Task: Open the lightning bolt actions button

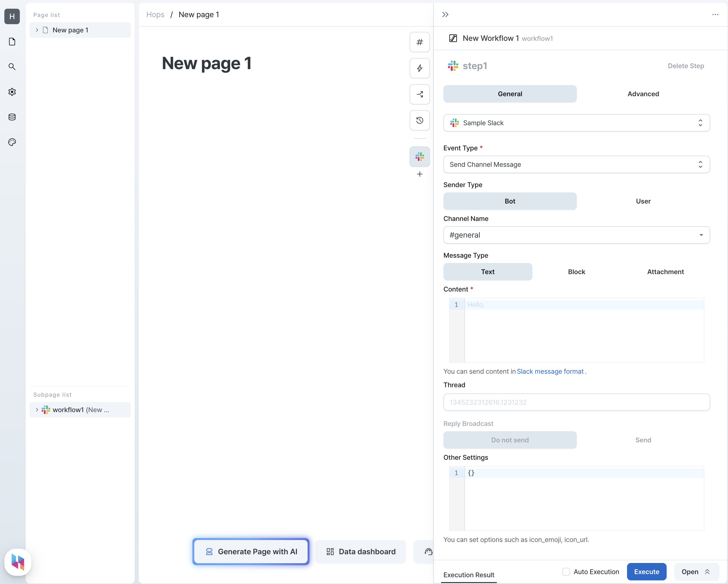Action: [419, 68]
